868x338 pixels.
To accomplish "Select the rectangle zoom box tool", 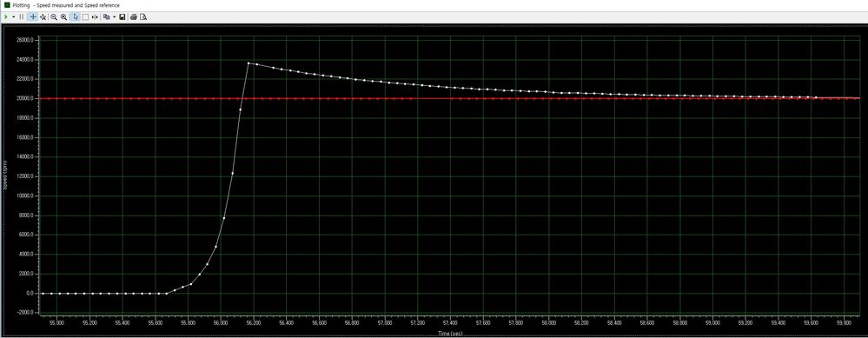I will [85, 17].
